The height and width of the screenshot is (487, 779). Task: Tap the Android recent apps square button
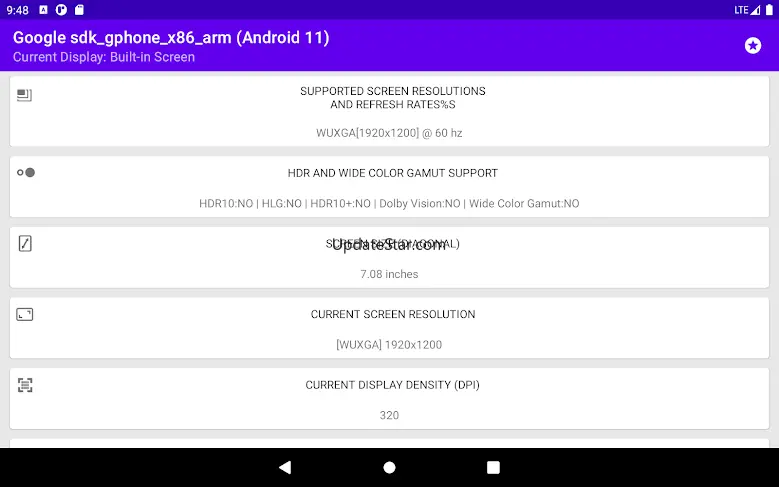click(x=493, y=467)
